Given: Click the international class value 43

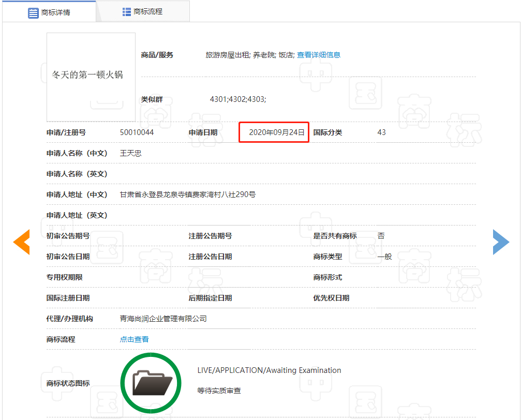Looking at the screenshot, I should point(381,132).
